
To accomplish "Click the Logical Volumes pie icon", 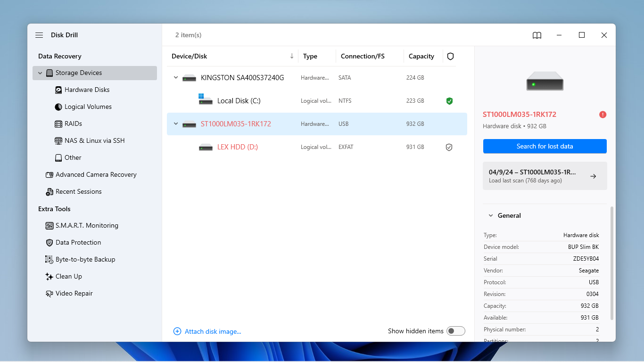I will (x=58, y=107).
